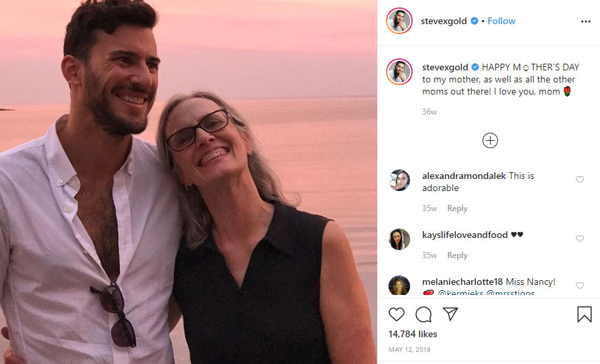
Task: Share post via paper plane icon
Action: pyautogui.click(x=450, y=314)
